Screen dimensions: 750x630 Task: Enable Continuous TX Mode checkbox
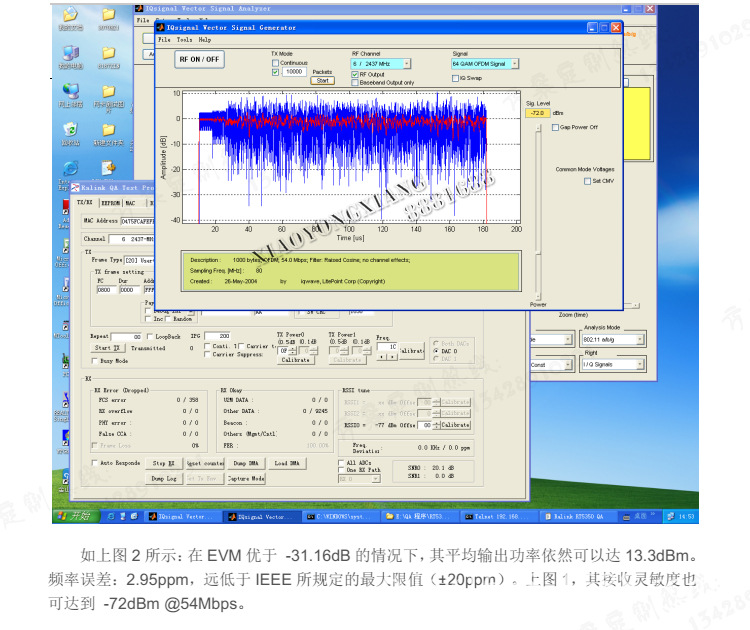(276, 63)
